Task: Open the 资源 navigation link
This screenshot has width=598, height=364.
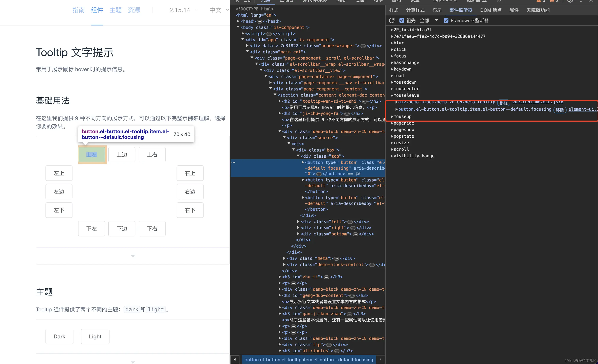Action: point(134,10)
